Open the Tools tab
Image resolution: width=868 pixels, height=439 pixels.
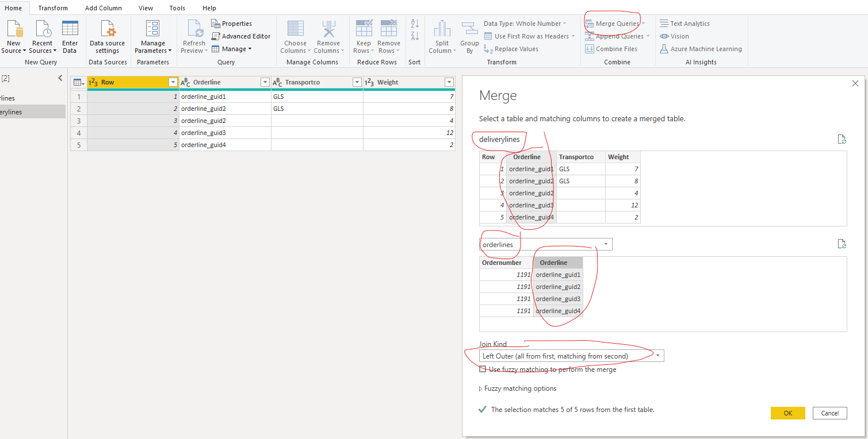coord(177,8)
